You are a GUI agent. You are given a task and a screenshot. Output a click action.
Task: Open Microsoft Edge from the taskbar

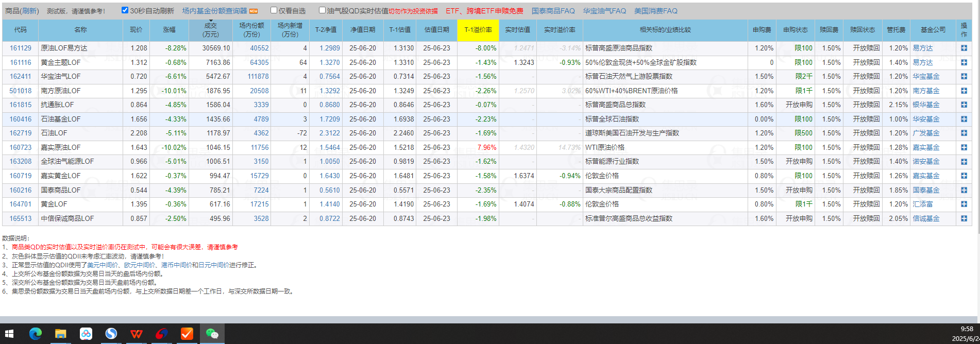36,334
